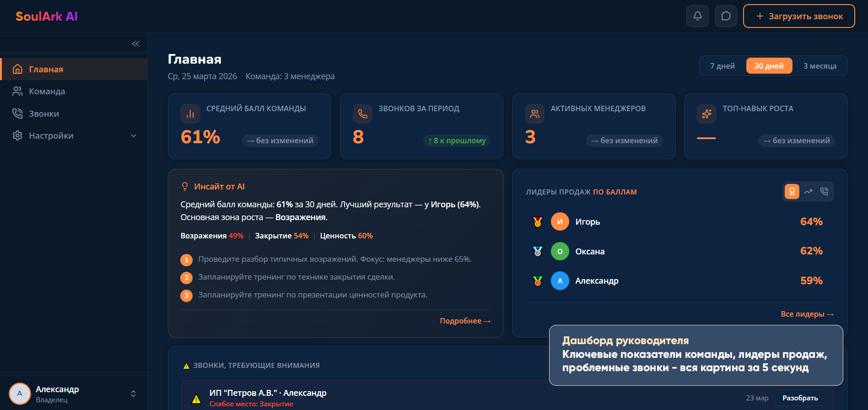868x410 pixels.
Task: Click без изменений badge in Активных менеджеров card
Action: [x=624, y=140]
